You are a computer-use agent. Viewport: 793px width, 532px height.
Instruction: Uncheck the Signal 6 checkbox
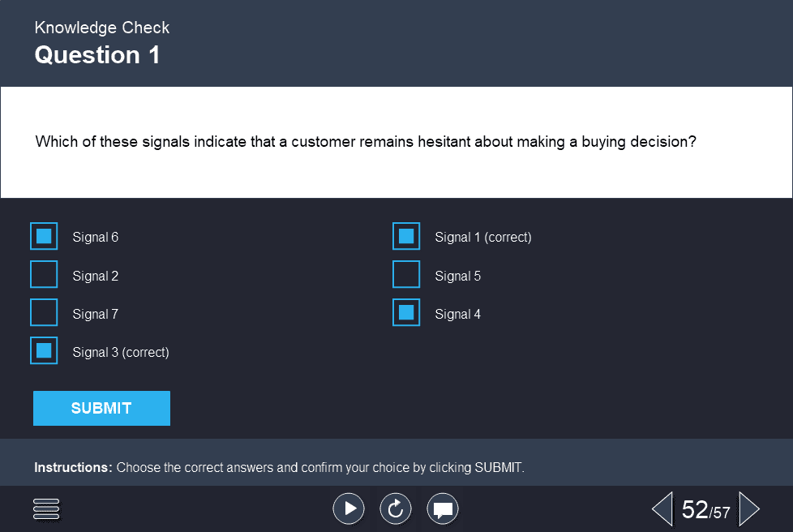[x=44, y=236]
